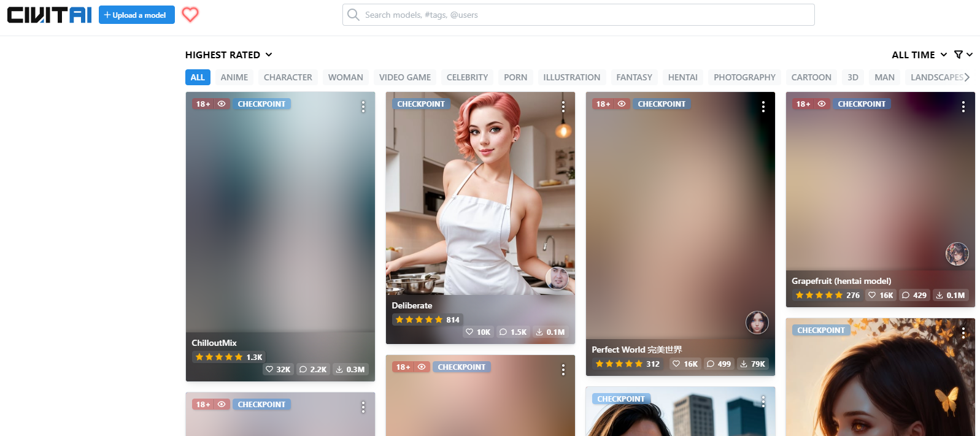Click creator avatar on Perfect World card

[757, 322]
